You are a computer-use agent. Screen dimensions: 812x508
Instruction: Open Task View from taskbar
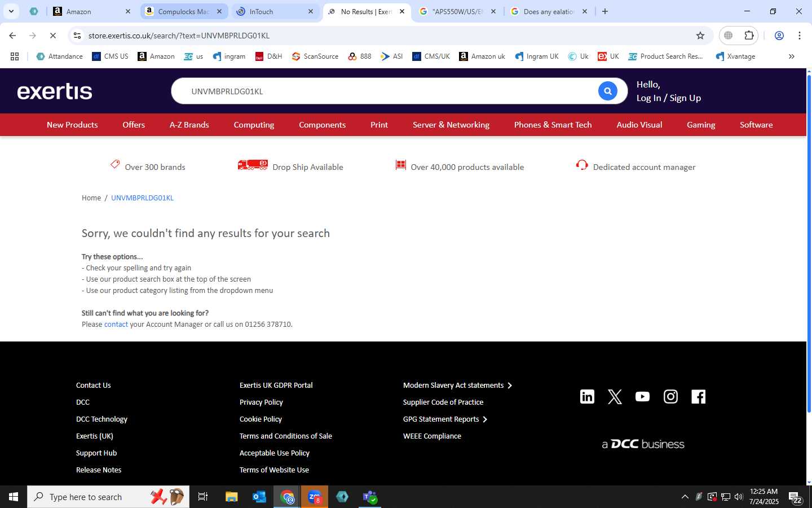click(x=202, y=497)
